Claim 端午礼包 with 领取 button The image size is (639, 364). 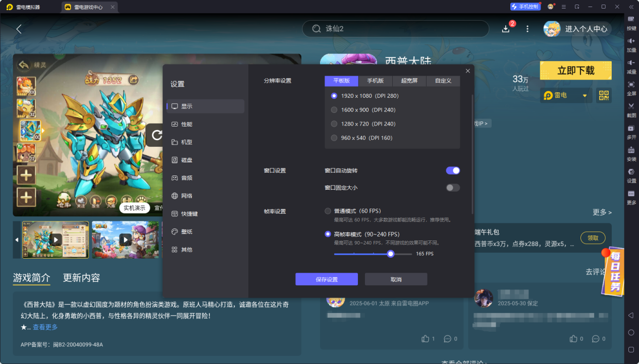tap(593, 238)
